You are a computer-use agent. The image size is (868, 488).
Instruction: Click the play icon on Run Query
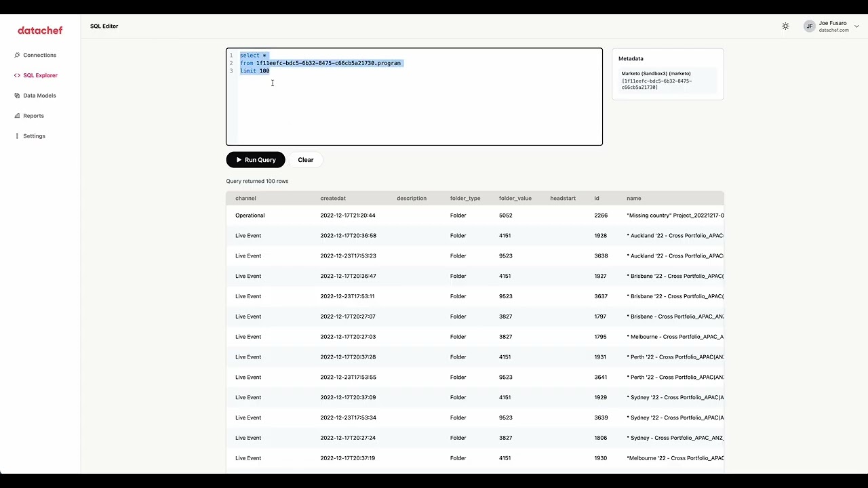coord(239,160)
